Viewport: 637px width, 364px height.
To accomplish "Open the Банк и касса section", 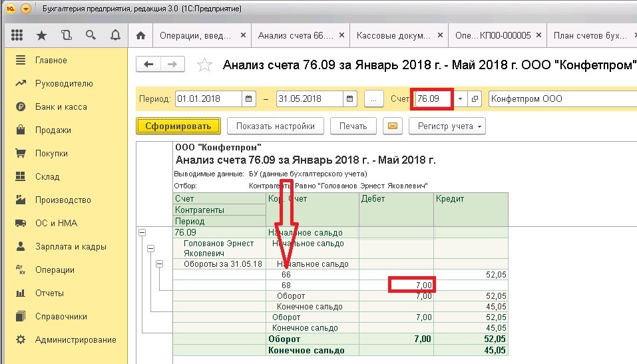I will click(61, 107).
